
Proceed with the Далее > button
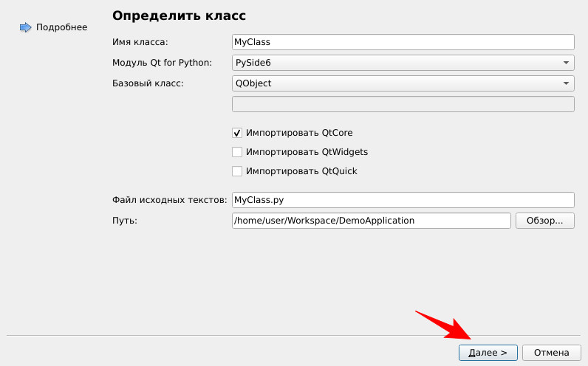pyautogui.click(x=488, y=353)
